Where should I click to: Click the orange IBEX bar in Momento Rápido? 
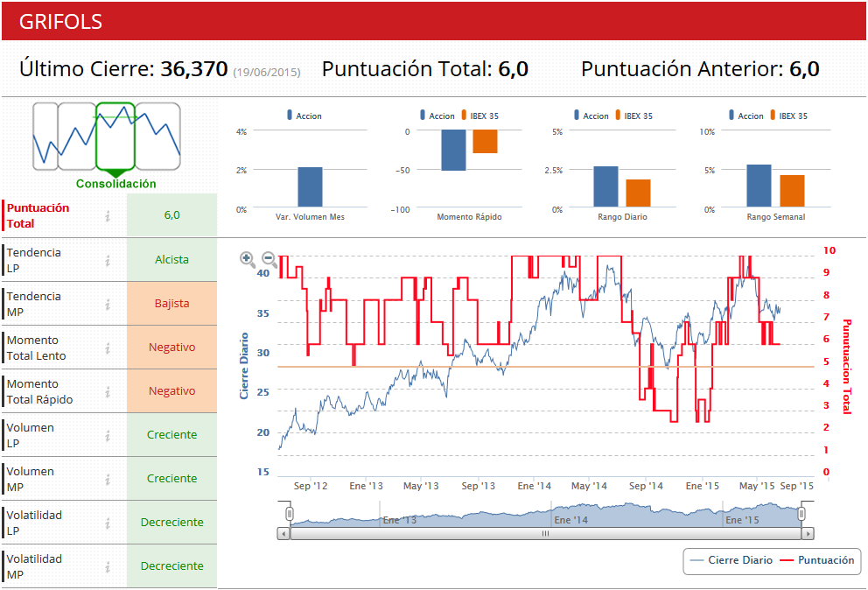coord(485,141)
